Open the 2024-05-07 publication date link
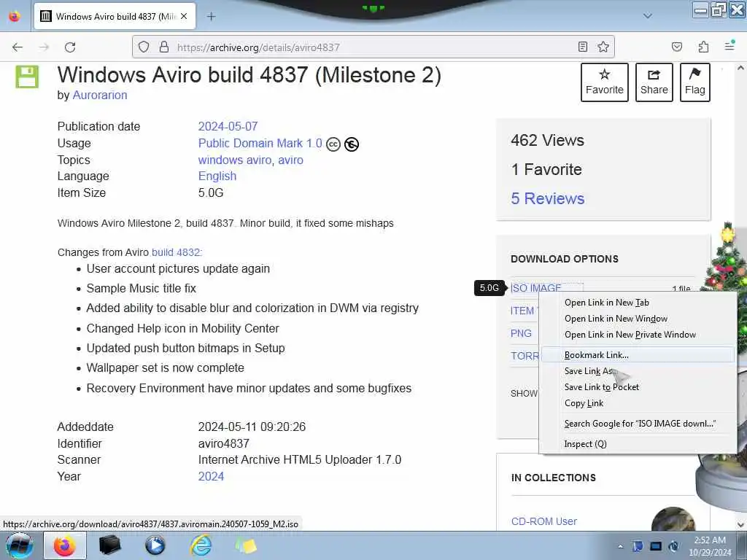Image resolution: width=747 pixels, height=560 pixels. coord(228,127)
